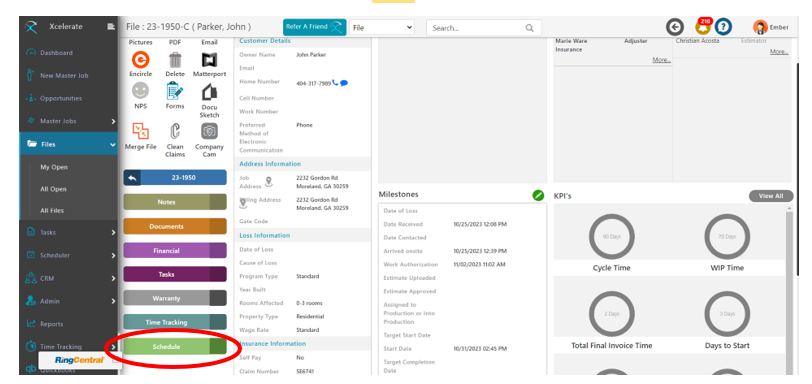Toggle the sidebar collapse icon next to Xcelerate
Image resolution: width=812 pixels, height=384 pixels.
click(111, 26)
